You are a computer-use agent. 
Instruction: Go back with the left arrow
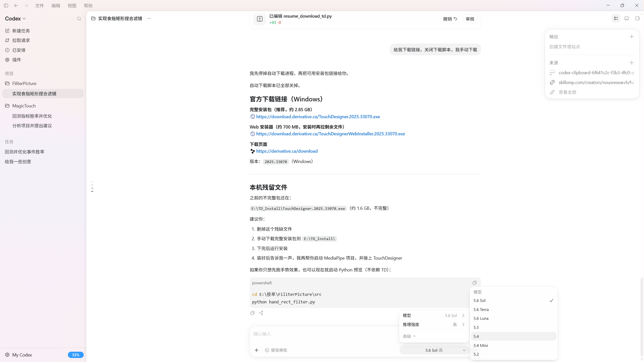(x=16, y=6)
